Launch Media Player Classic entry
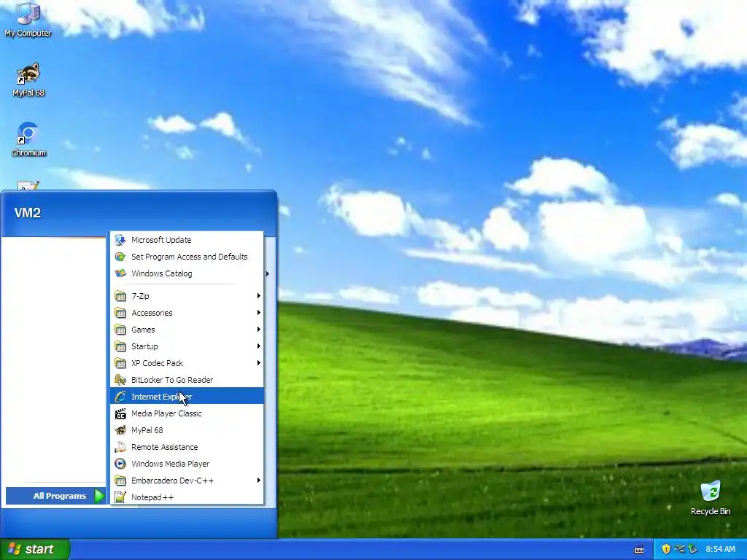 point(187,413)
